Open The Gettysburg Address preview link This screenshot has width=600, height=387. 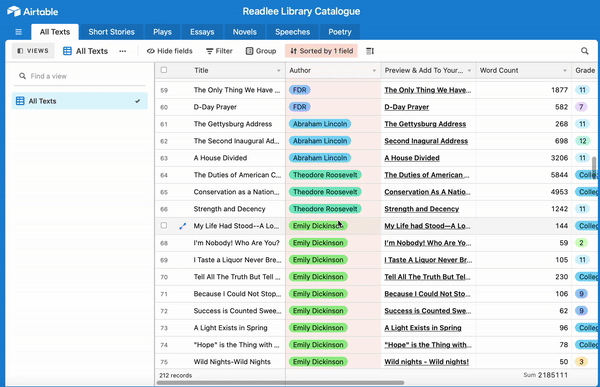point(425,124)
